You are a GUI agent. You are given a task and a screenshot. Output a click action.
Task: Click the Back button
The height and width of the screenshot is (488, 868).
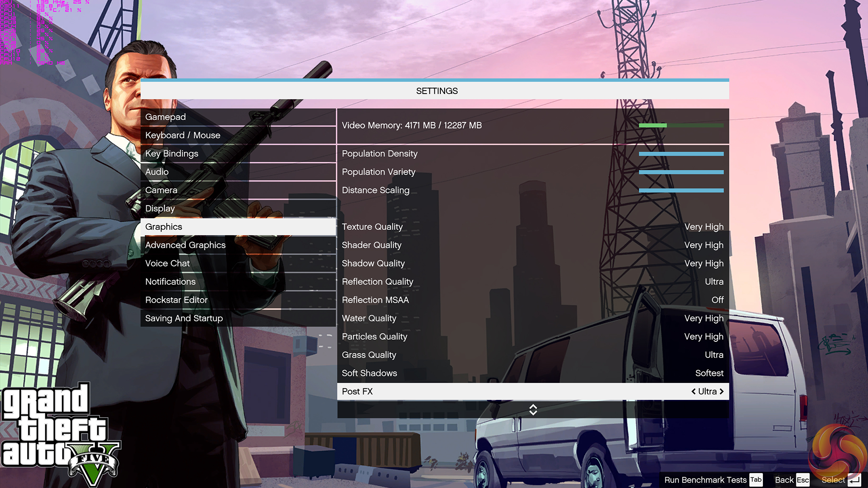[x=784, y=480]
